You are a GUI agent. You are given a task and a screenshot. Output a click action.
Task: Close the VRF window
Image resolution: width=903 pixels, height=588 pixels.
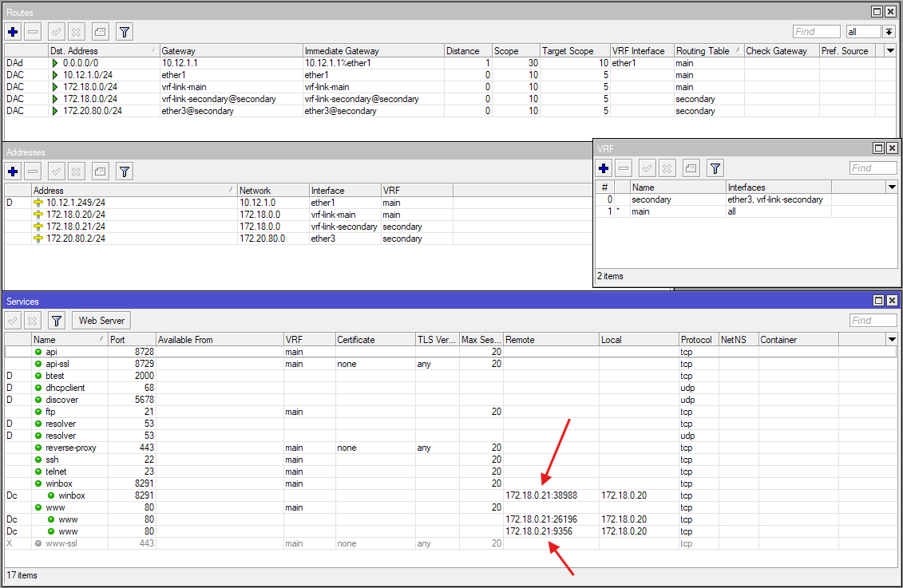click(x=892, y=148)
